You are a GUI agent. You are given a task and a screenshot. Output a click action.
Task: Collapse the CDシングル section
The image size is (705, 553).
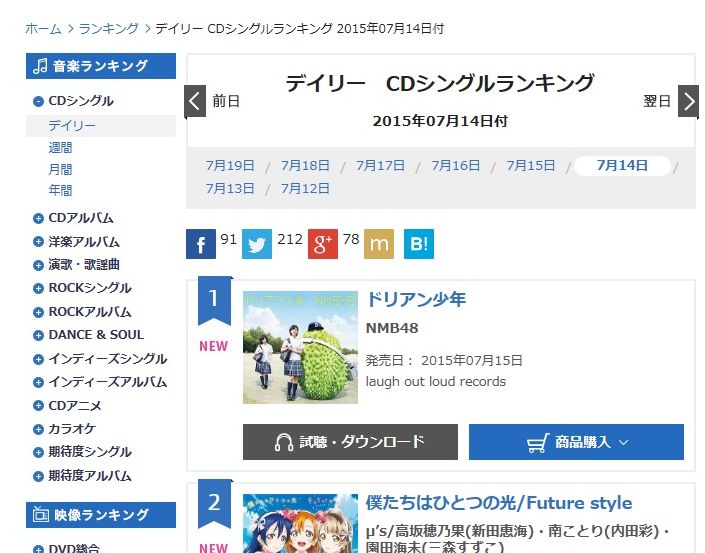[38, 101]
